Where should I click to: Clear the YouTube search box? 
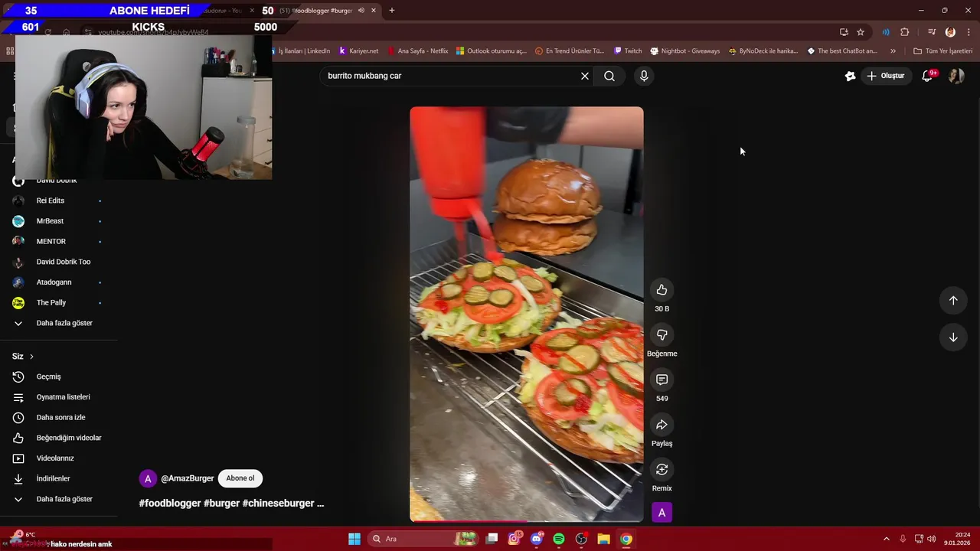coord(585,76)
